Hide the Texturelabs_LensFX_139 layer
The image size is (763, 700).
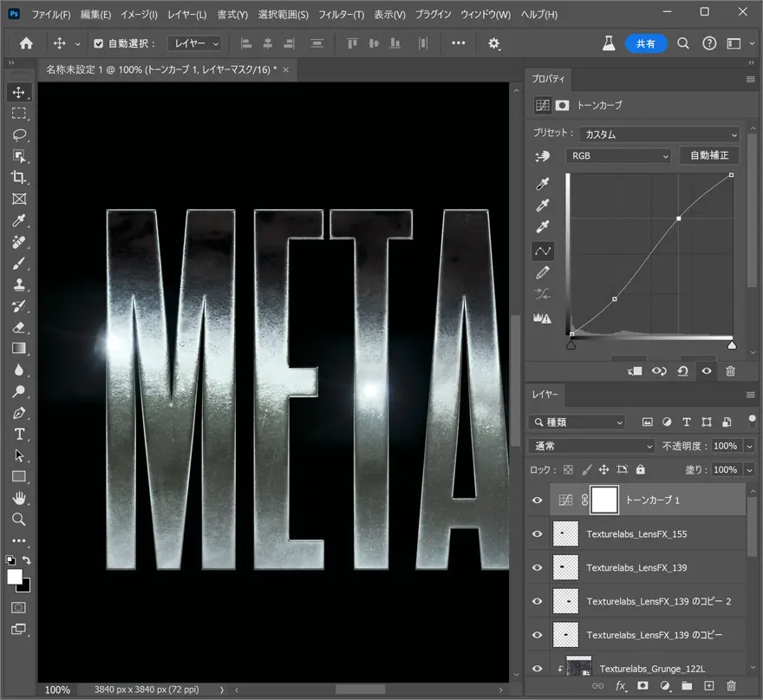click(x=538, y=567)
